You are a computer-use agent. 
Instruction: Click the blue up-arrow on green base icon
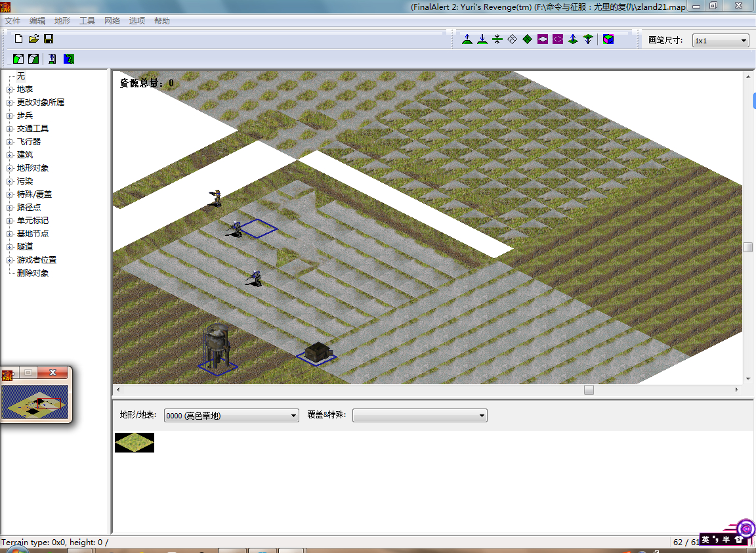[52, 59]
